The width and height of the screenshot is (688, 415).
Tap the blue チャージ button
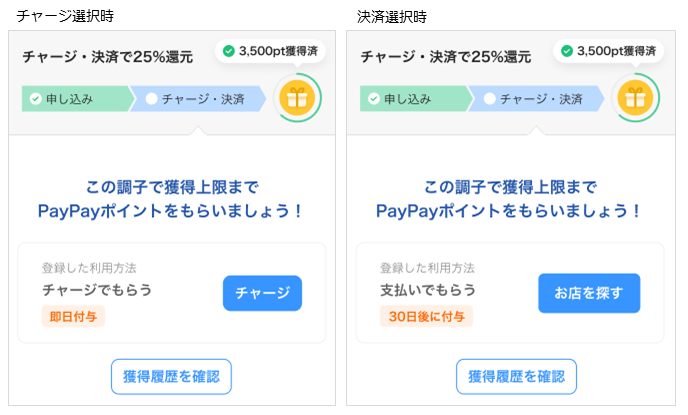tap(262, 293)
